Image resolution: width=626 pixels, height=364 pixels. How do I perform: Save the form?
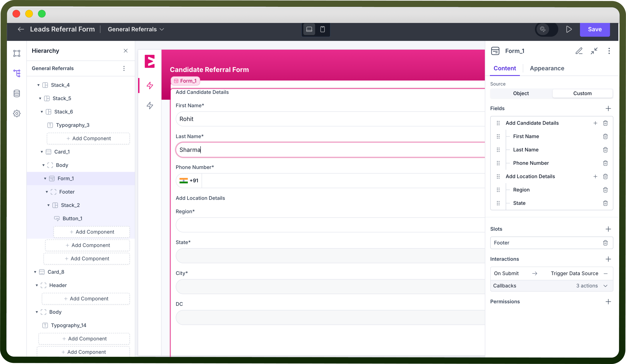[595, 29]
